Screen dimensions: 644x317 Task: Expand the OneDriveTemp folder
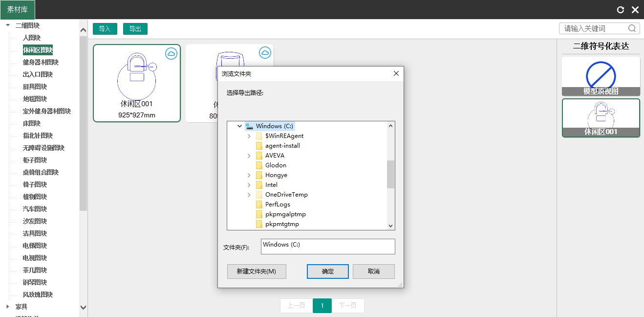[x=249, y=195]
